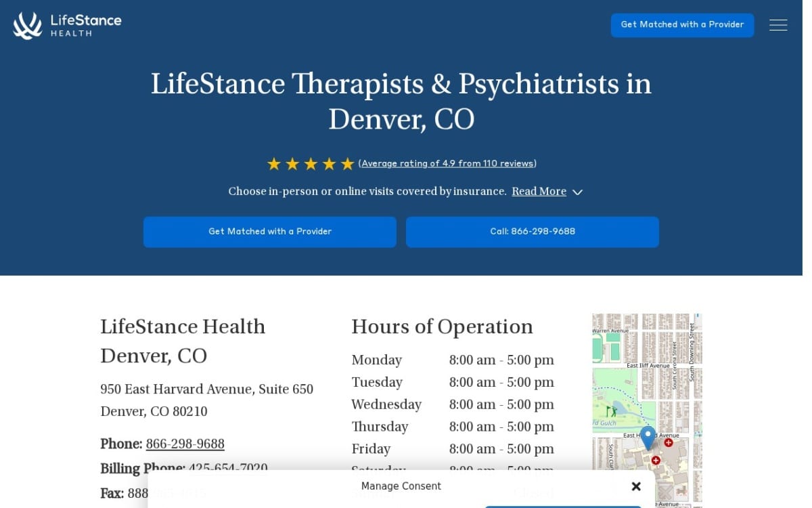Click the LifeStance Health logo
Image resolution: width=812 pixels, height=508 pixels.
coord(67,25)
